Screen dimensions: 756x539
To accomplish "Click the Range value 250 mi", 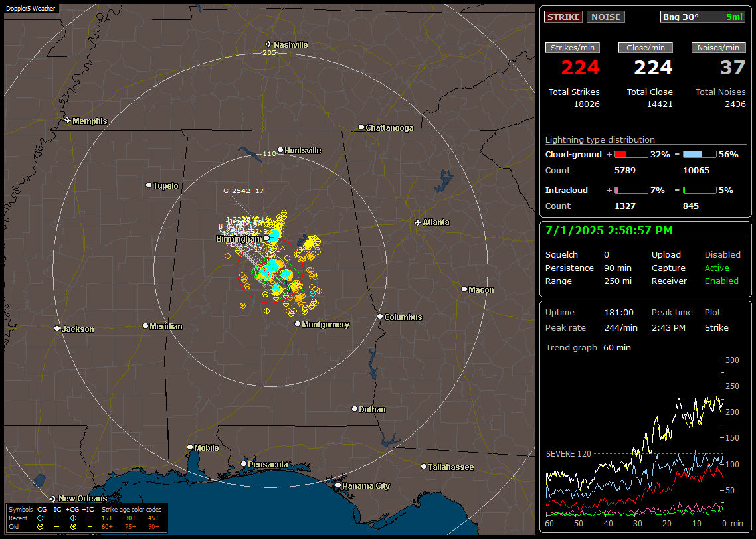I will point(618,281).
